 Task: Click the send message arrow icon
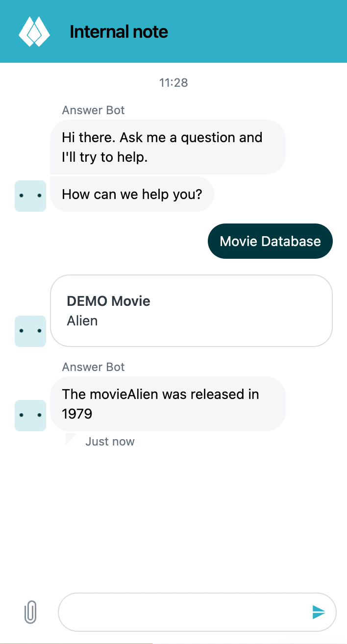[319, 612]
